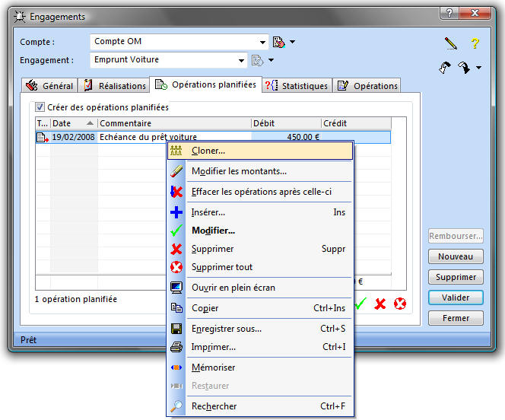
Task: Uncheck 'Créer des opérations planifiées' checkbox
Action: [41, 108]
